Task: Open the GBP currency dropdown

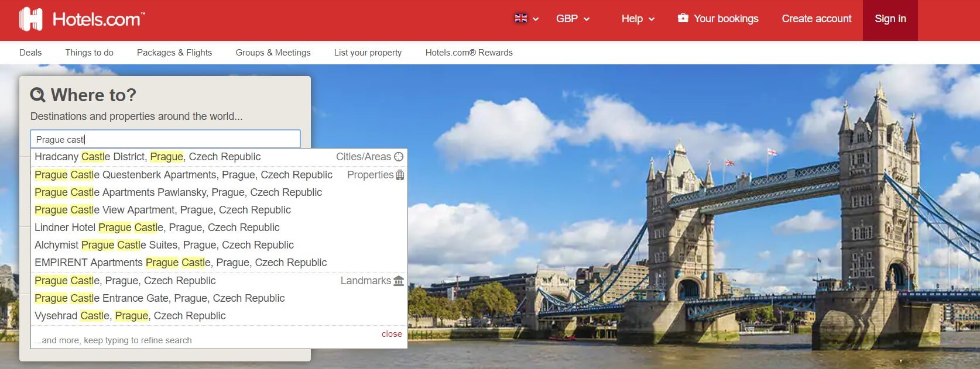Action: (x=573, y=19)
